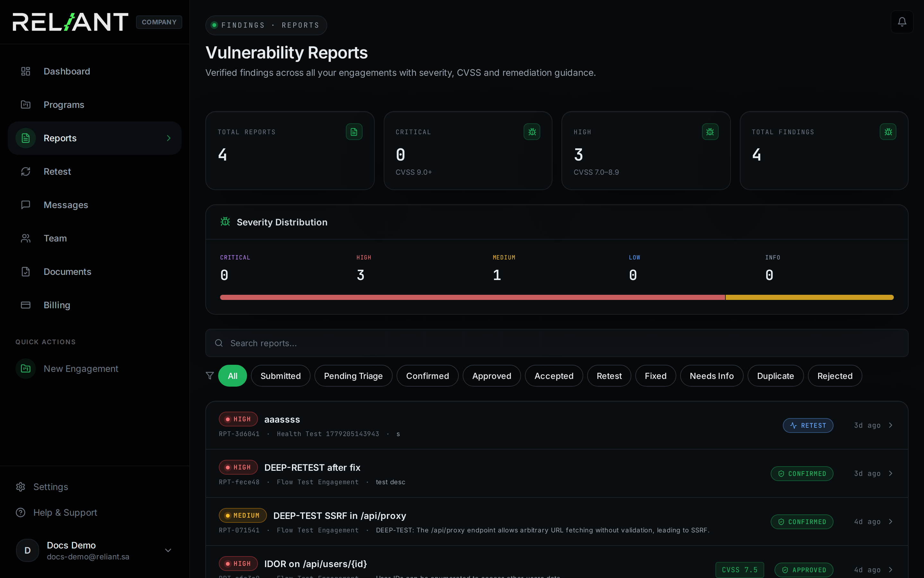Click the Docs Demo avatar D
Image resolution: width=924 pixels, height=578 pixels.
click(28, 550)
